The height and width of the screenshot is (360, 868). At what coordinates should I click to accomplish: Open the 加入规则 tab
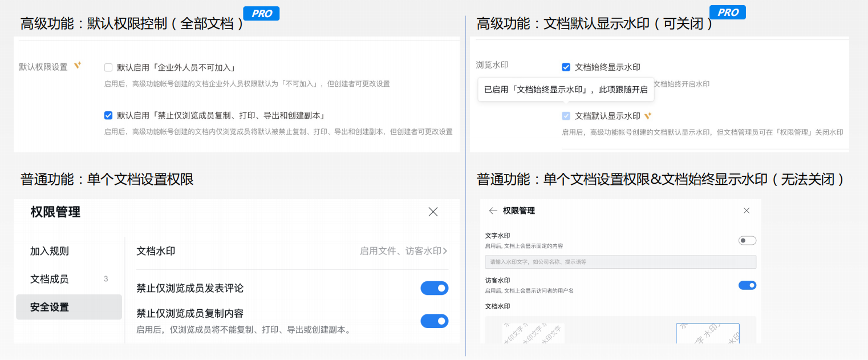point(50,251)
